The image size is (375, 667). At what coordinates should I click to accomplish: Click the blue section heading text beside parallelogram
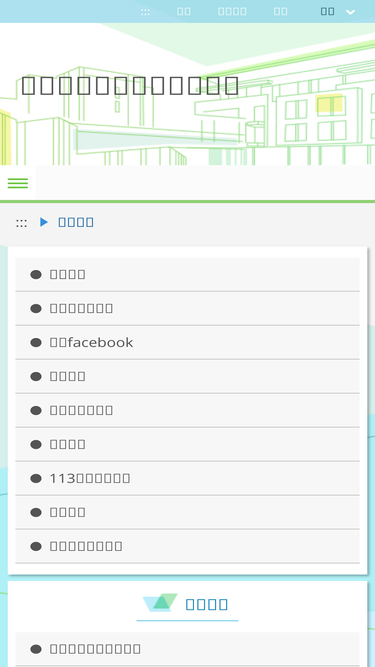coord(207,604)
